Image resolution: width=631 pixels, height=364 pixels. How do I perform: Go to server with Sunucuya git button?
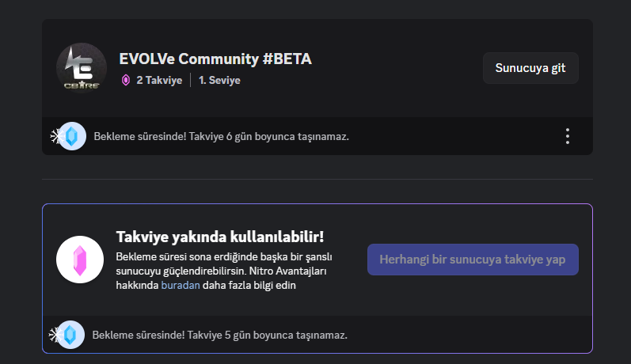coord(530,68)
